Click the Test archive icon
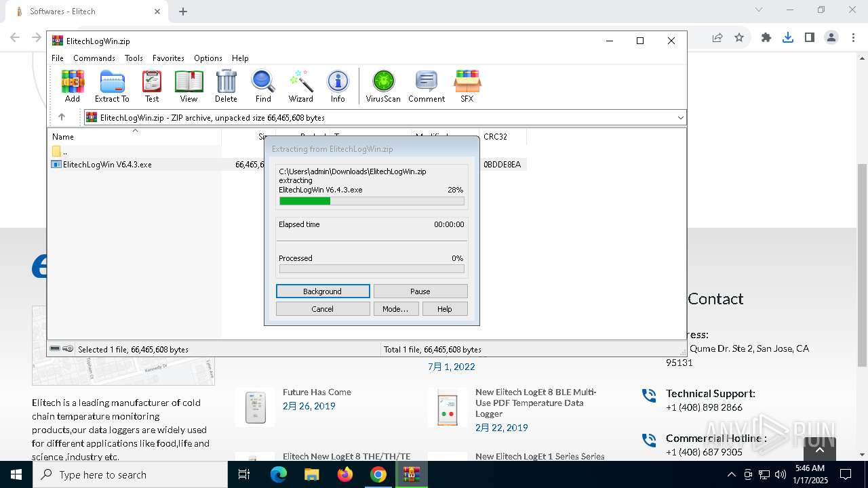 coord(152,86)
